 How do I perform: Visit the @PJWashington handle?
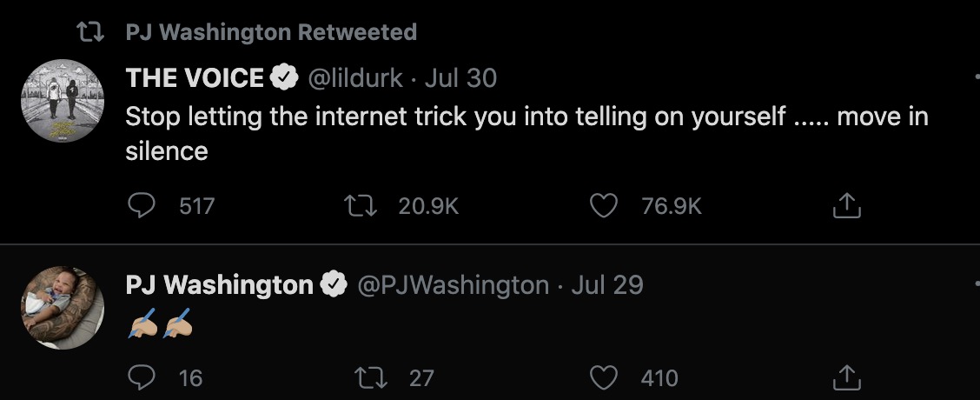453,285
